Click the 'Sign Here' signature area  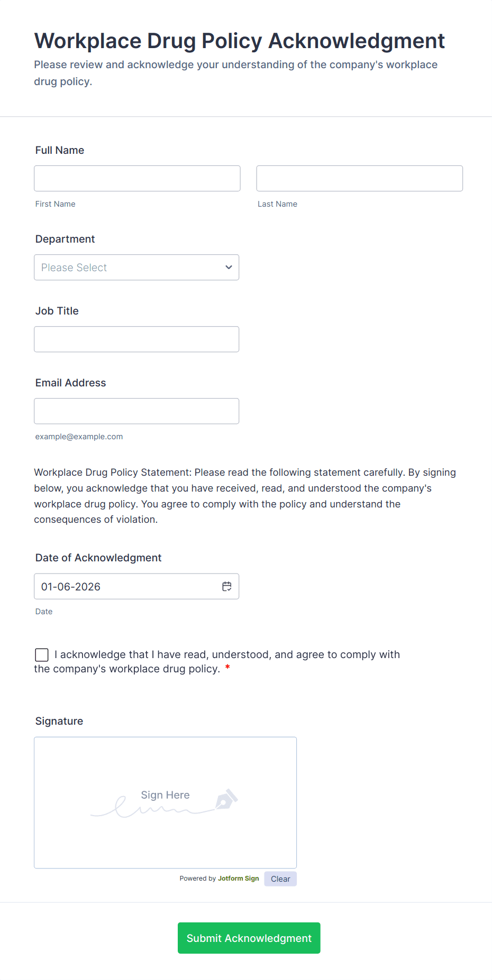click(x=165, y=802)
